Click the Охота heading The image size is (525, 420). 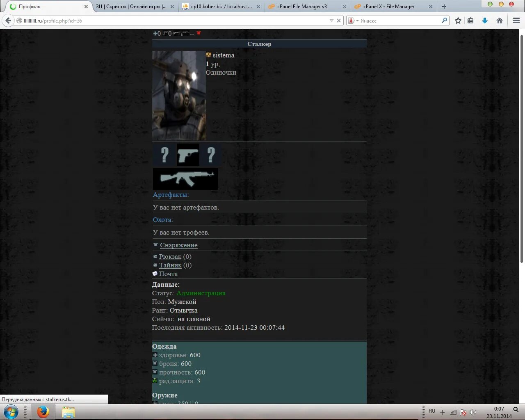[163, 220]
